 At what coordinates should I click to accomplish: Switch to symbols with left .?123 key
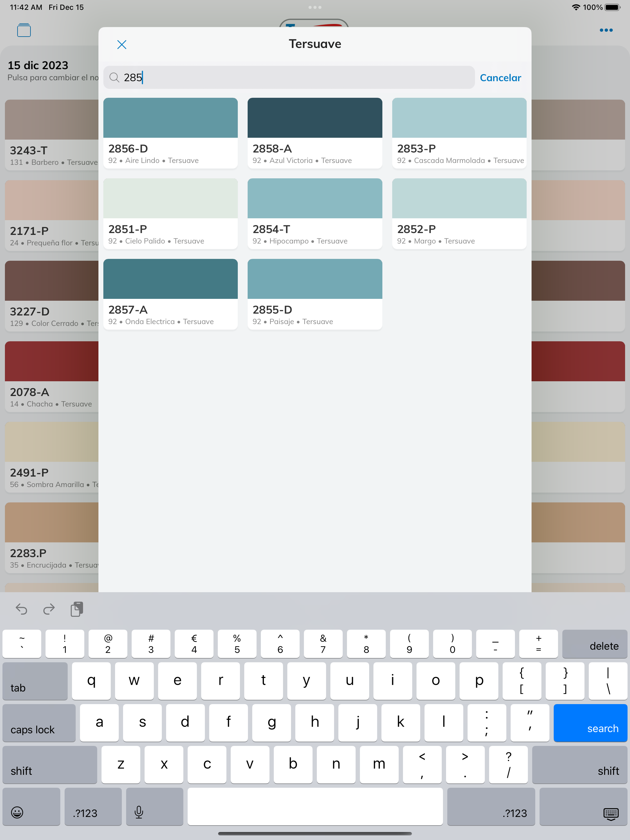click(x=93, y=806)
